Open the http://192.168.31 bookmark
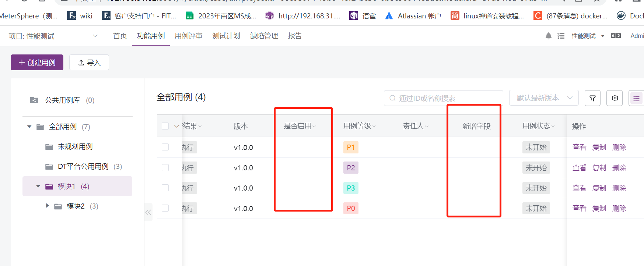The image size is (644, 266). click(303, 15)
